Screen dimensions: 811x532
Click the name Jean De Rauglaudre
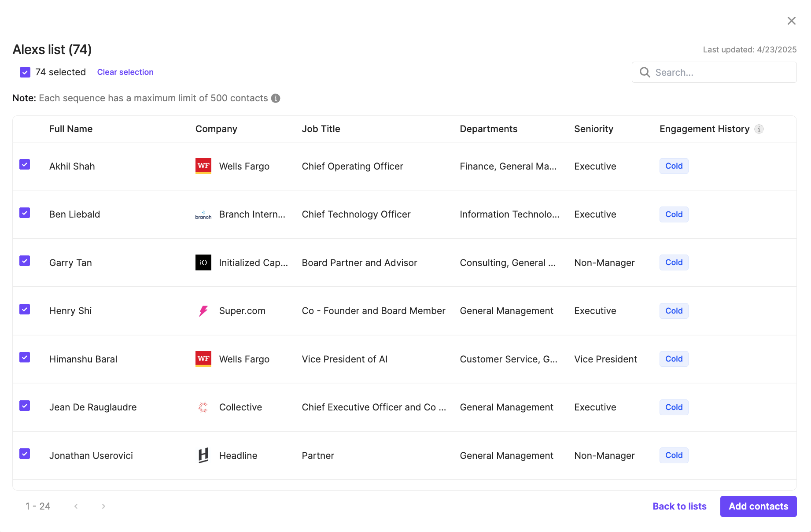(93, 407)
